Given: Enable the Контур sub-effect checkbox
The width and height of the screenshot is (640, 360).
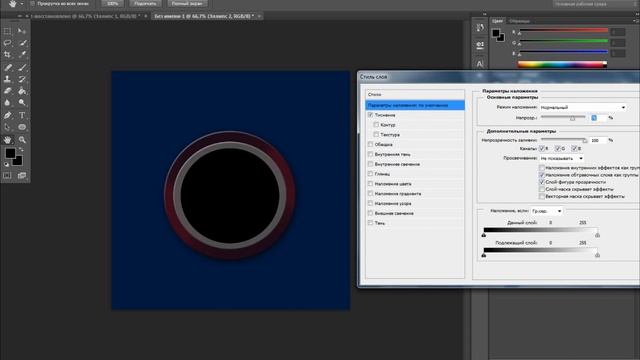Looking at the screenshot, I should point(376,125).
